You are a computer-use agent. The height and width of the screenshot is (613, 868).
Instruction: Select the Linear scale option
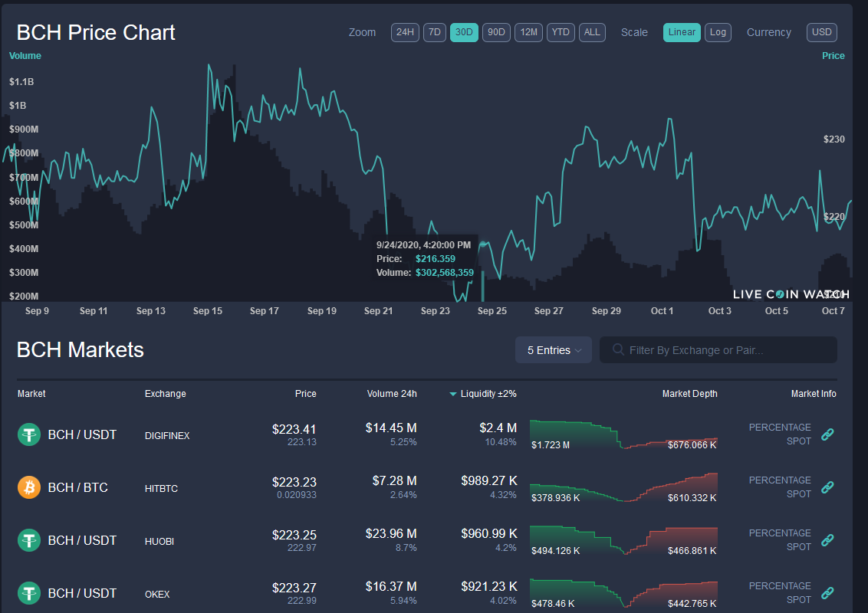[x=682, y=32]
